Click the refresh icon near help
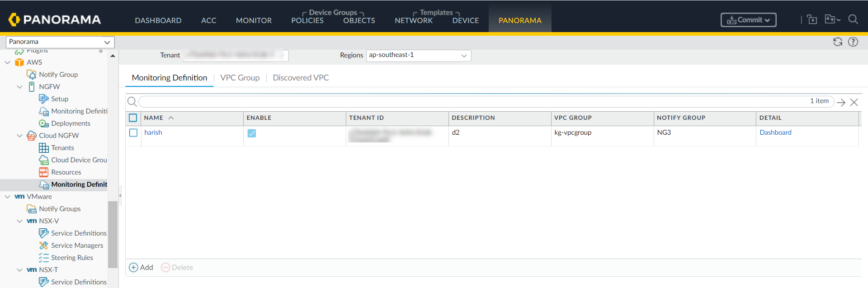Viewport: 868px width, 288px height. point(837,42)
